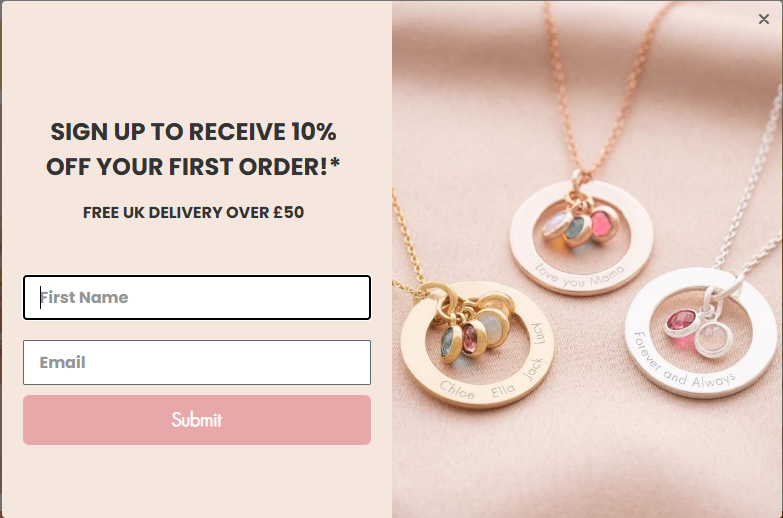This screenshot has width=783, height=518.
Task: Click the teal stone on the rose gold pendant
Action: 577,230
